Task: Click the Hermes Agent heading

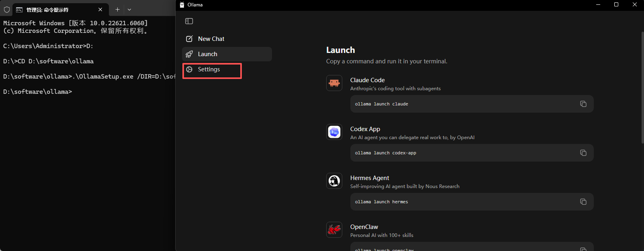Action: 370,178
